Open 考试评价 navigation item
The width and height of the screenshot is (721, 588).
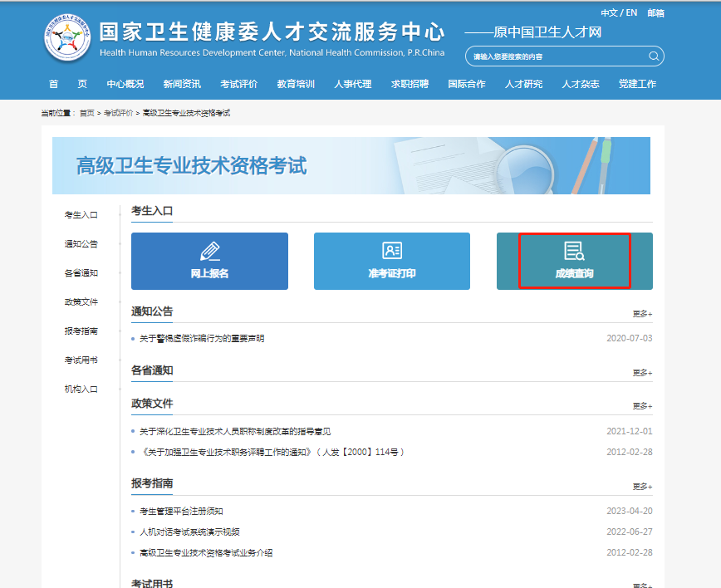238,84
